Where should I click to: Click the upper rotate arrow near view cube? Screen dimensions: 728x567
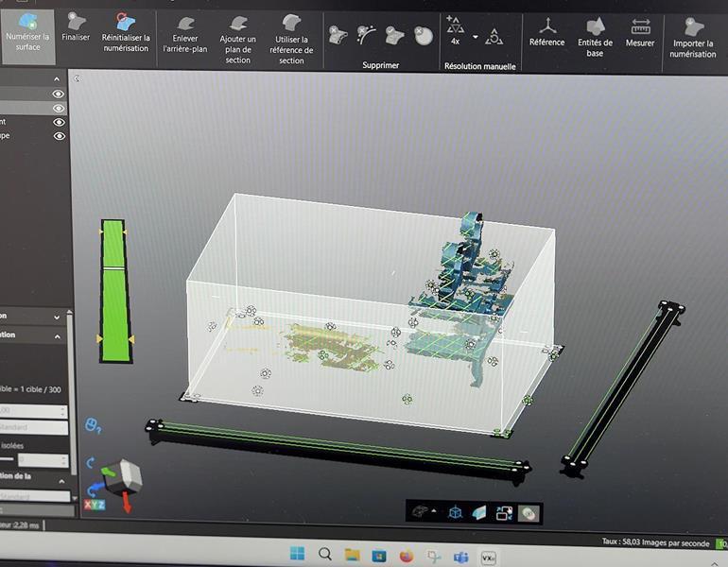point(91,463)
